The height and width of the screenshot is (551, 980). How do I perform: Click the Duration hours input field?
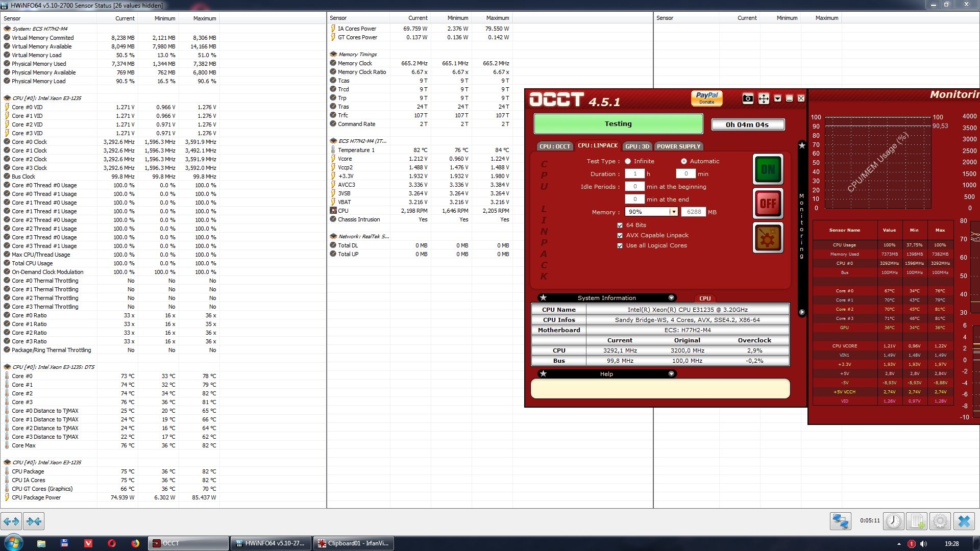(x=635, y=174)
